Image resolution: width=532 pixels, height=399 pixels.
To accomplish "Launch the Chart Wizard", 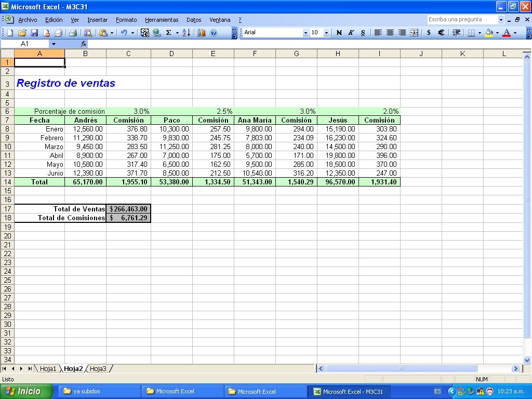I will click(201, 32).
